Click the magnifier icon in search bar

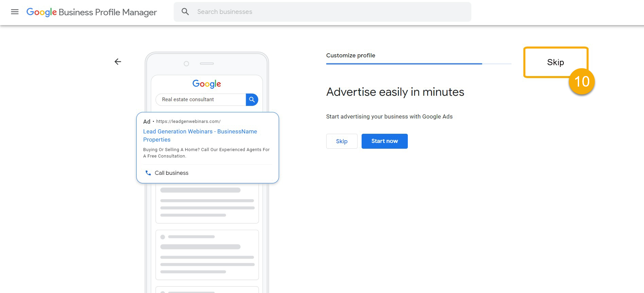pos(185,12)
